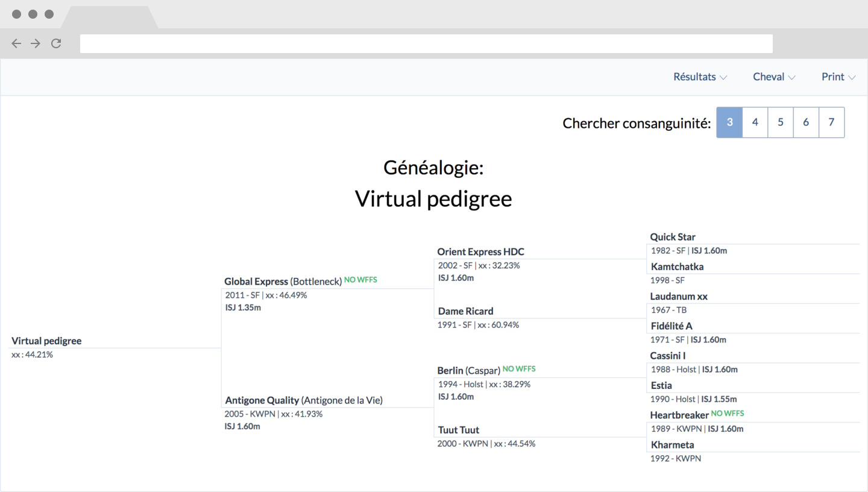Image resolution: width=868 pixels, height=492 pixels.
Task: Click the Berlin (Caspar) entry
Action: coord(469,371)
